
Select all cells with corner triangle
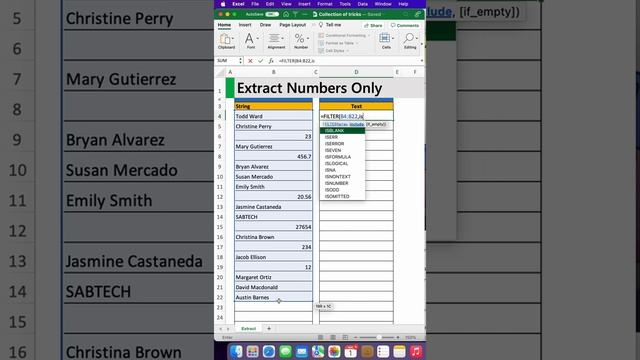tap(220, 72)
